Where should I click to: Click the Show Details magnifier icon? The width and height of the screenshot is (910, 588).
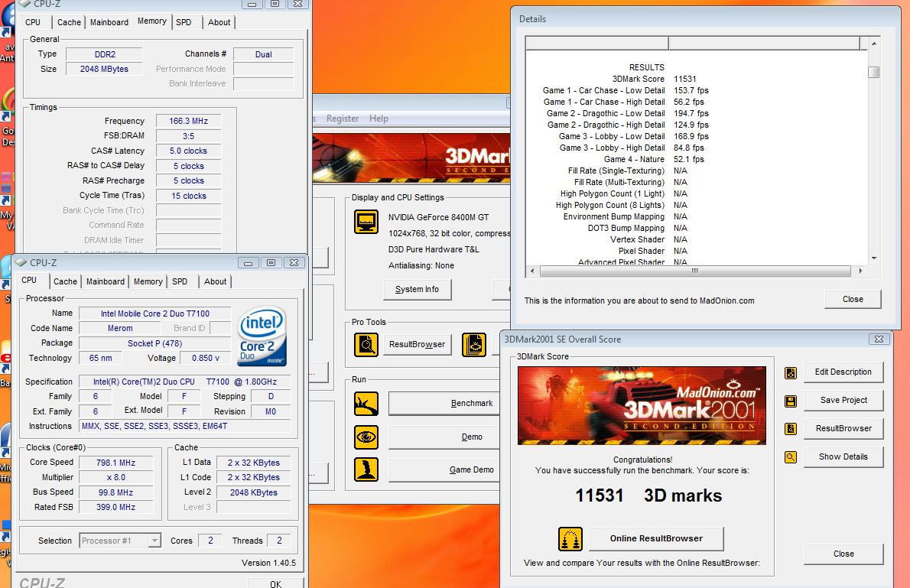click(x=791, y=457)
